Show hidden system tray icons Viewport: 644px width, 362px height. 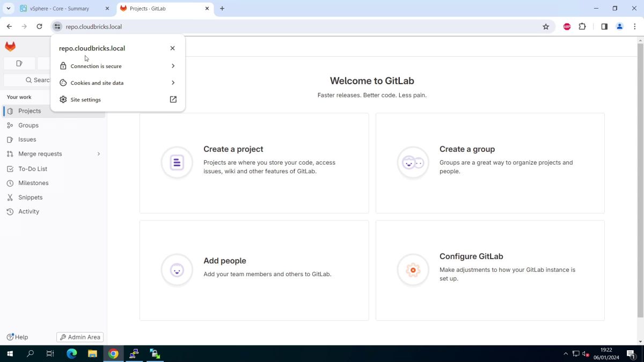click(566, 354)
